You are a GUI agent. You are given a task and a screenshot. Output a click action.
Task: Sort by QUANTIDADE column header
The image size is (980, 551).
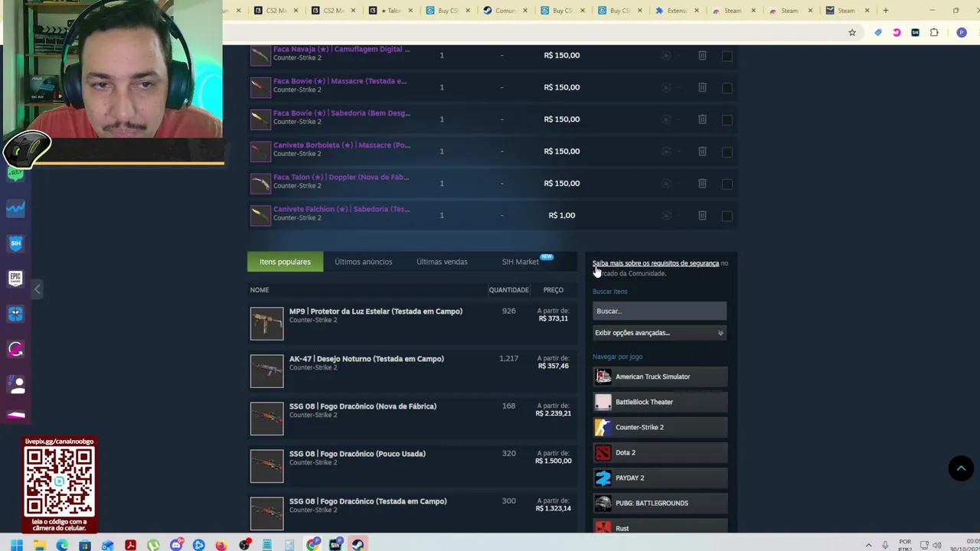508,290
